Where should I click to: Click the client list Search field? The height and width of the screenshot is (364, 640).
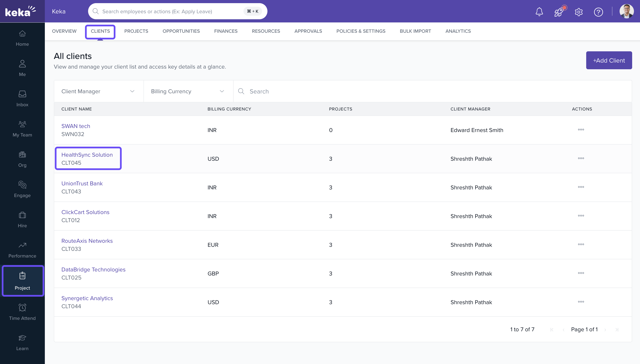pos(425,91)
